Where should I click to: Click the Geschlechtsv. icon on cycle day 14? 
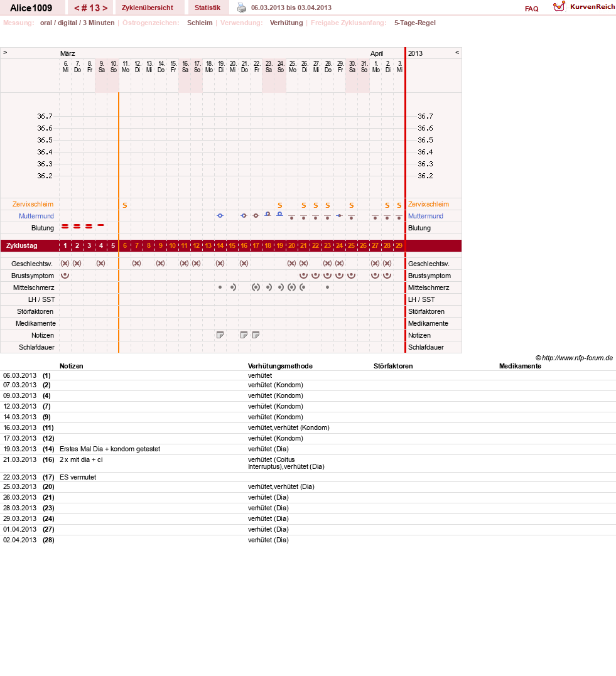[220, 264]
